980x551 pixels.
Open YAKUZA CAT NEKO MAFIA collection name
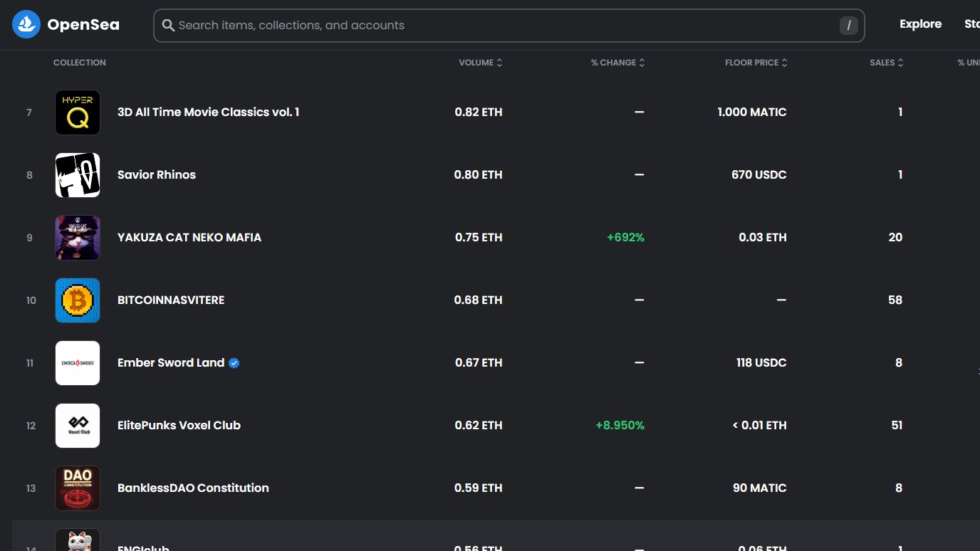pos(189,238)
